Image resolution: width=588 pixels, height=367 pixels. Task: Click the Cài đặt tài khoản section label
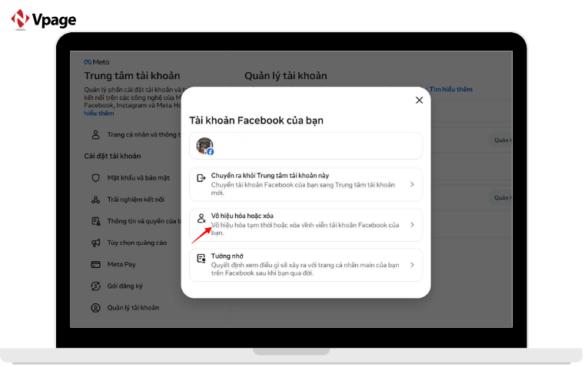click(x=112, y=156)
